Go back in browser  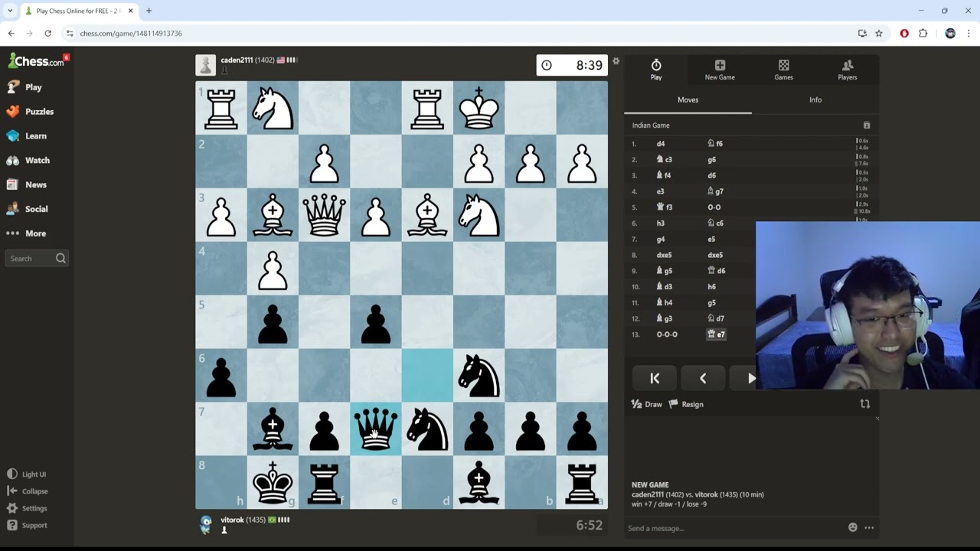click(11, 33)
